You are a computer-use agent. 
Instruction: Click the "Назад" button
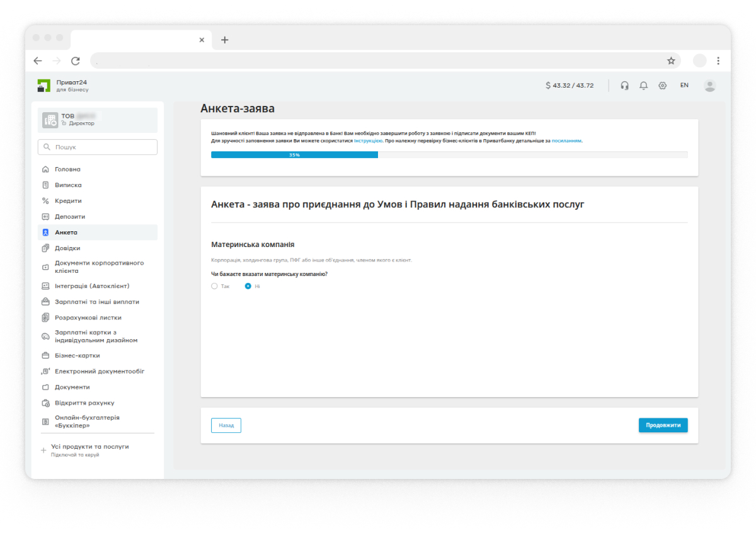(x=226, y=425)
